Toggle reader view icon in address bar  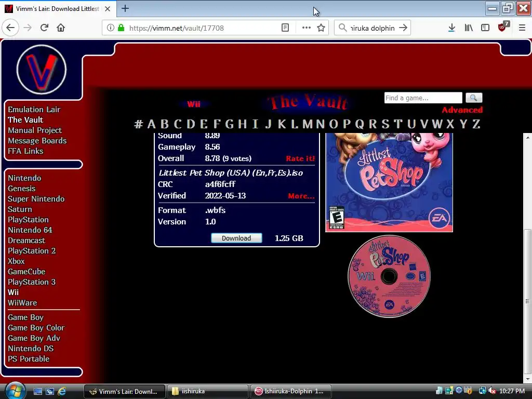(x=285, y=28)
